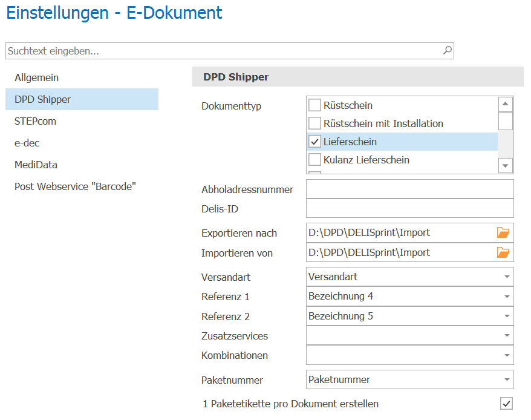Check the Rüstschein checkbox
531x420 pixels.
pyautogui.click(x=314, y=105)
